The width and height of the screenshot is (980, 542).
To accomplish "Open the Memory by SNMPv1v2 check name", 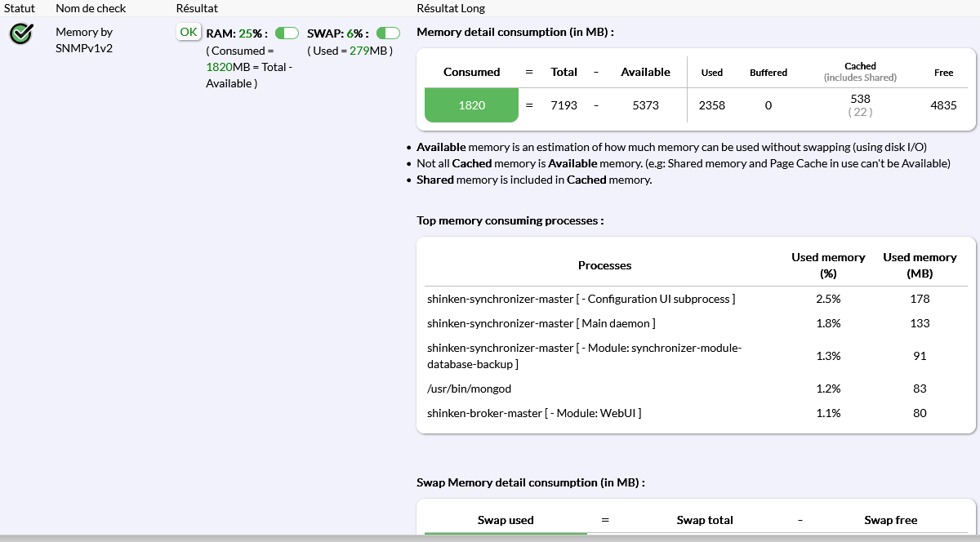I will point(84,40).
